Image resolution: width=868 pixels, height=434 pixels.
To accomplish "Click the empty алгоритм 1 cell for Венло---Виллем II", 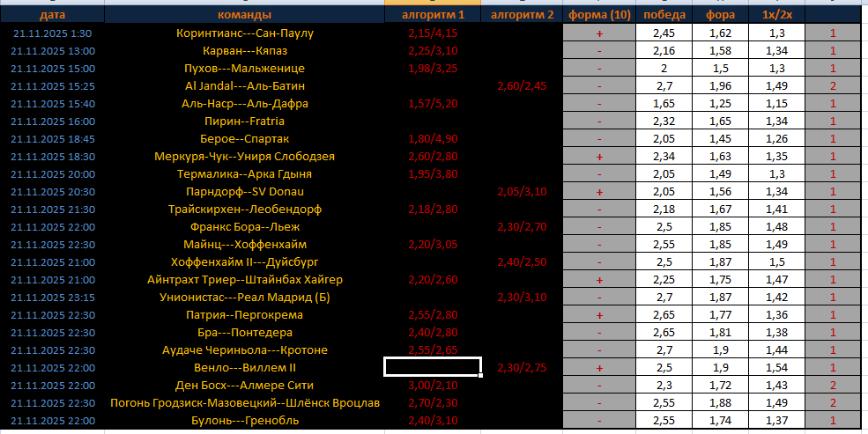I will pyautogui.click(x=433, y=367).
